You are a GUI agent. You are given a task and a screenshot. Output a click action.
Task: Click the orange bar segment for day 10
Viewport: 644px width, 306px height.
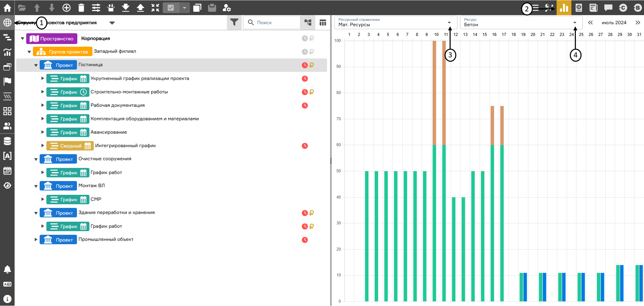pyautogui.click(x=434, y=93)
